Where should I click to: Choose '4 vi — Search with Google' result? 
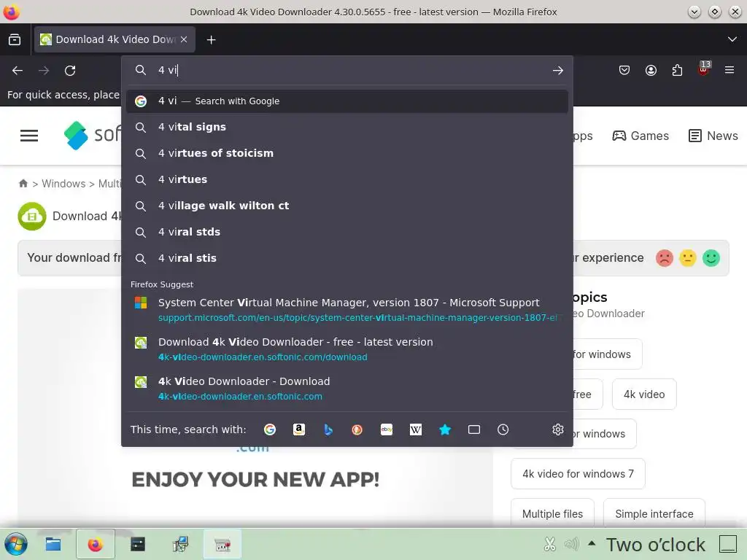(x=347, y=101)
